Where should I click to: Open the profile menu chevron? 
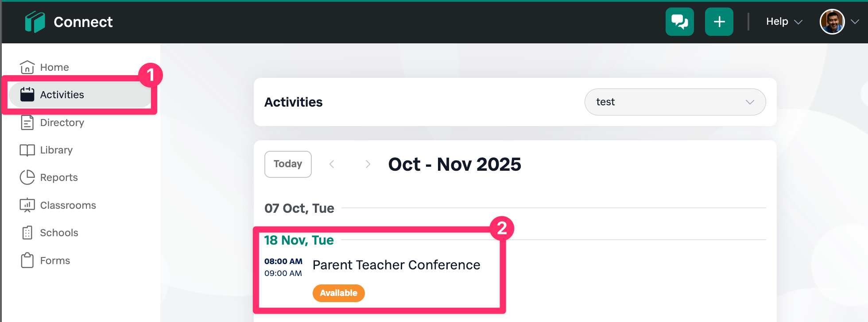pyautogui.click(x=855, y=22)
